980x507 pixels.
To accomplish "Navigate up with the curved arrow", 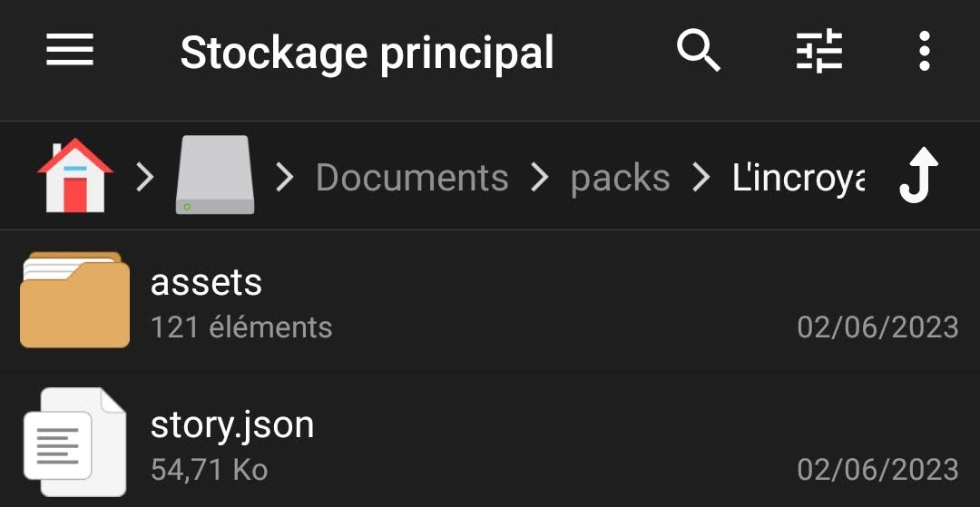I will click(918, 175).
